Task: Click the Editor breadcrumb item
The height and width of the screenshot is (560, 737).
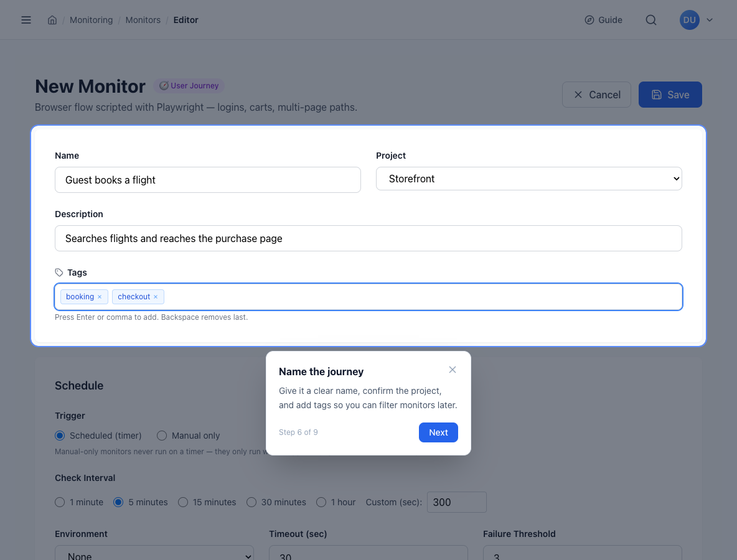Action: pos(185,20)
